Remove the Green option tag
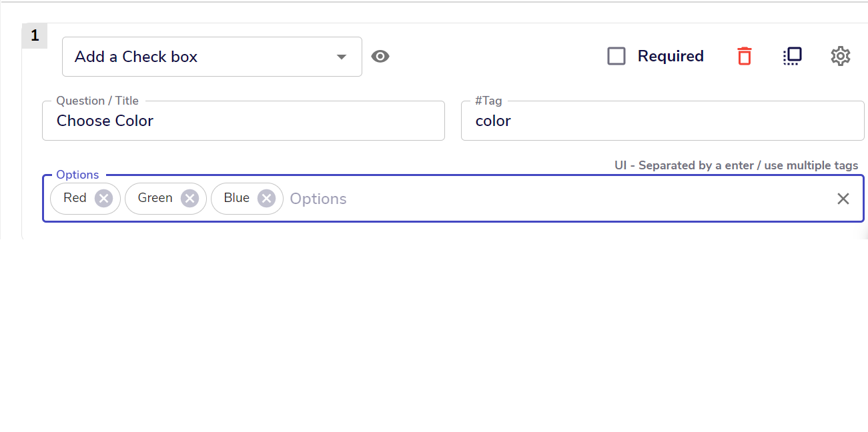868x432 pixels. pyautogui.click(x=190, y=199)
